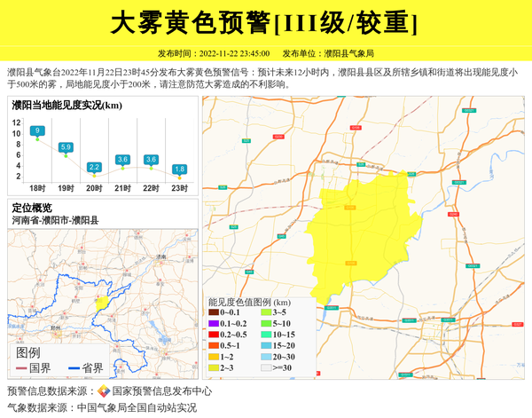Click the 1.8 km marker at 23时

tap(179, 170)
